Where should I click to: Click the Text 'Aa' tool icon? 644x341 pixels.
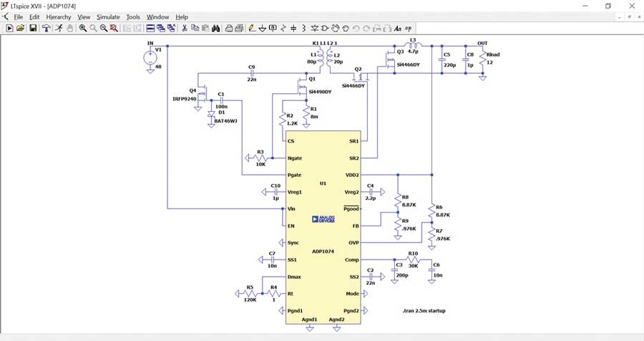coord(398,28)
